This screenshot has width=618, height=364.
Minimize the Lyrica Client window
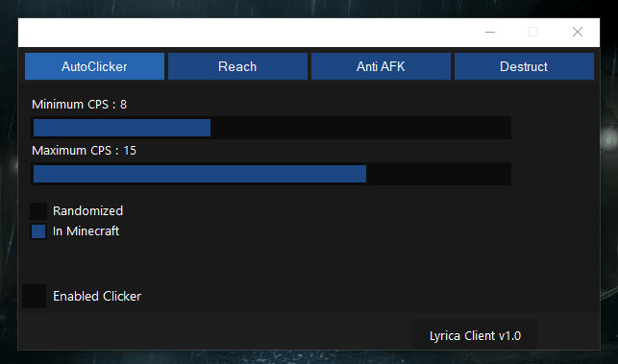click(x=490, y=32)
